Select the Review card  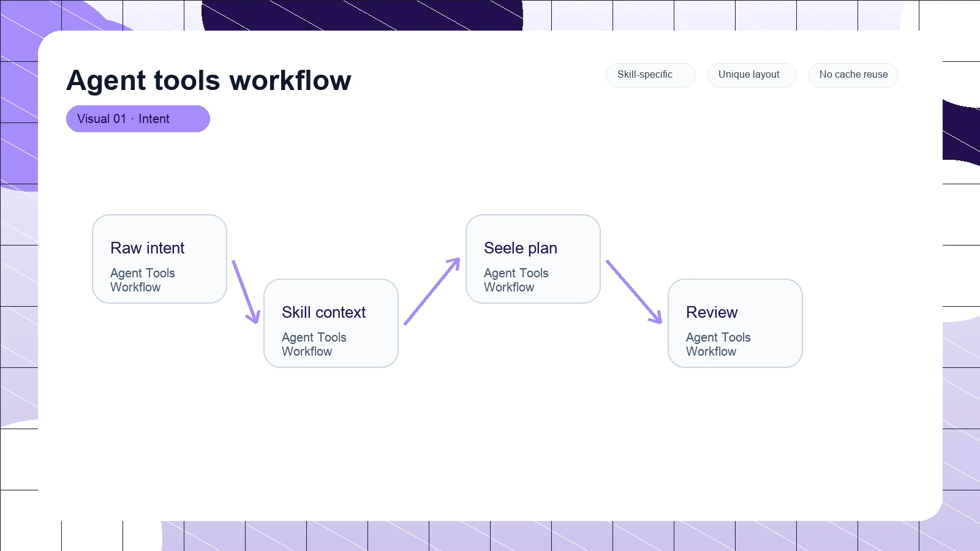pyautogui.click(x=735, y=323)
